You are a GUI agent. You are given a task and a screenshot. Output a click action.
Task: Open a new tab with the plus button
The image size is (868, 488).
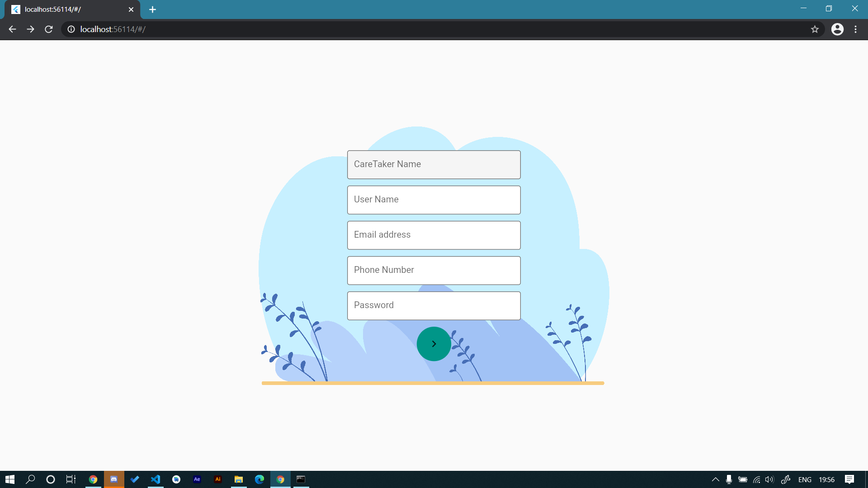[x=152, y=9]
